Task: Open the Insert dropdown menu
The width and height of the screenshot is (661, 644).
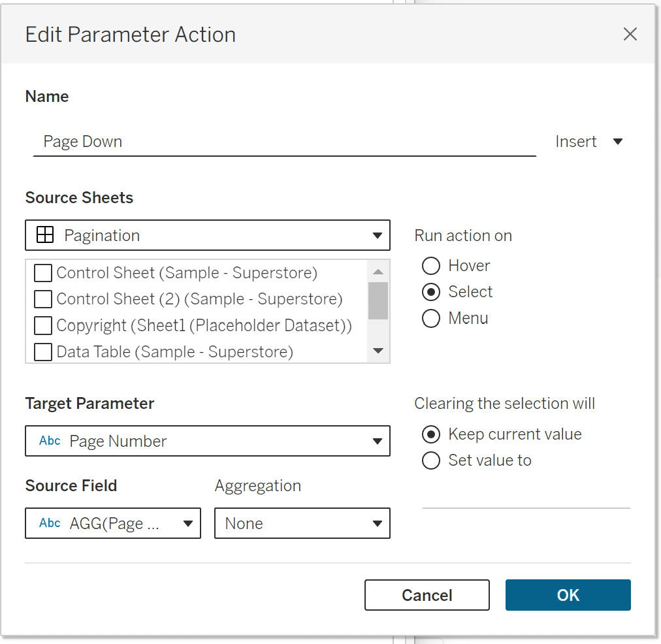Action: click(x=589, y=142)
